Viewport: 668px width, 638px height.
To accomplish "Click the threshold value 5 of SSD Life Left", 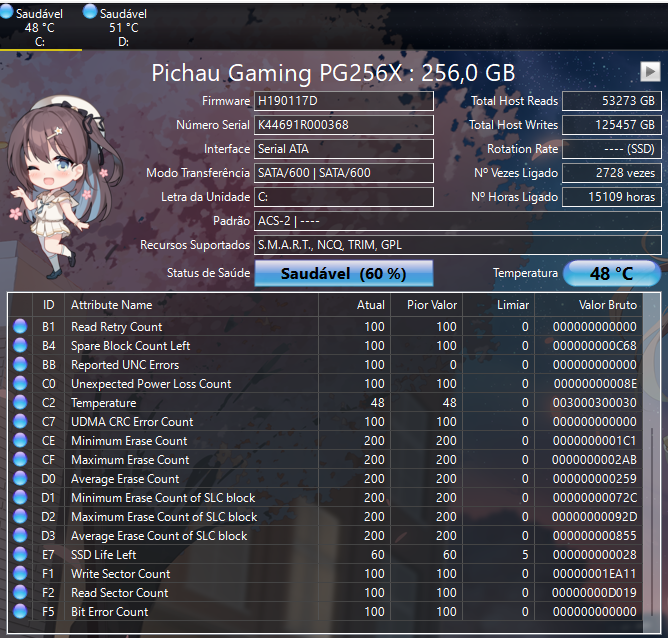I will click(x=525, y=555).
